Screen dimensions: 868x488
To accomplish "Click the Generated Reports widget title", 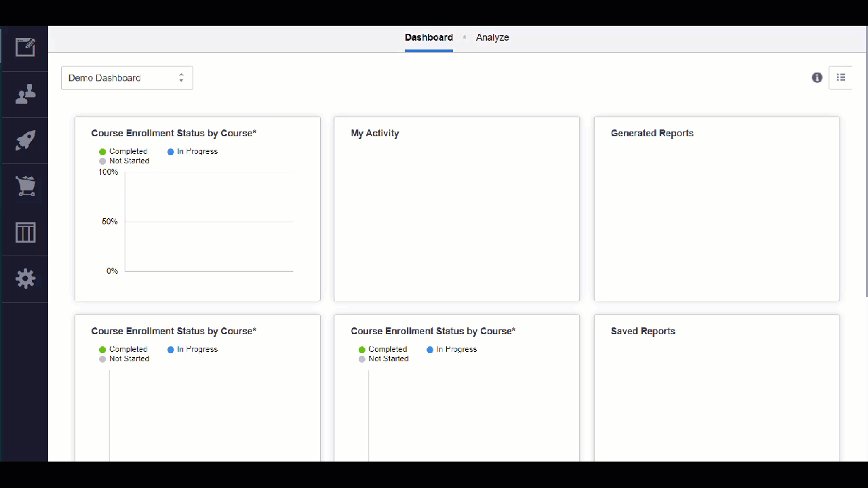I will [x=652, y=133].
